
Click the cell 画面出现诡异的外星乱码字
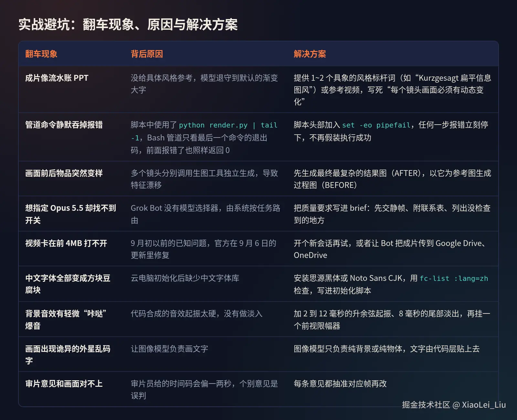(x=68, y=355)
